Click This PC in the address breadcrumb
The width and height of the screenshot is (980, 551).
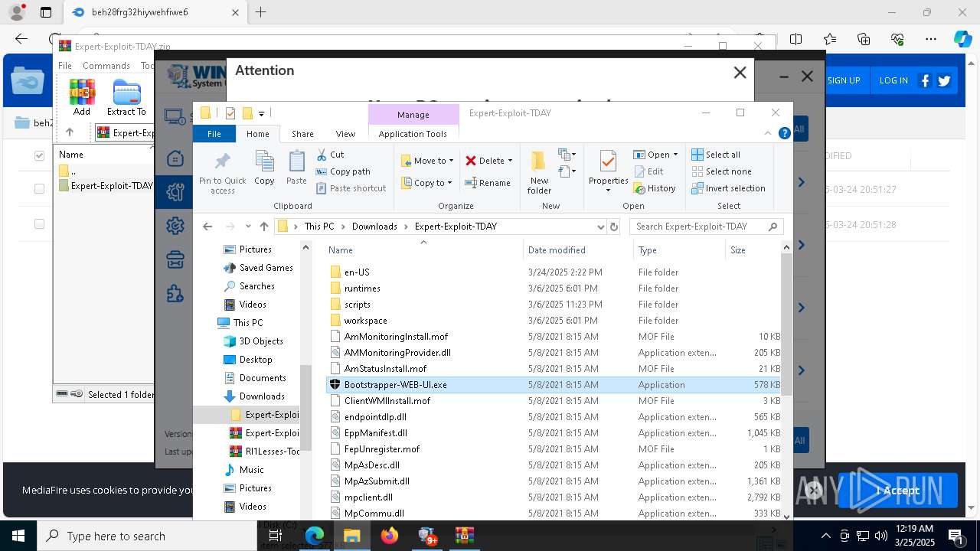(319, 227)
